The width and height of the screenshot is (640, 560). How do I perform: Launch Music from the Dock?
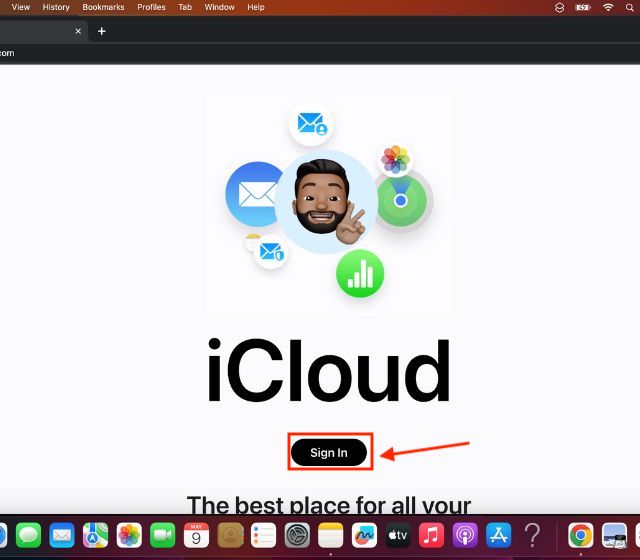click(x=431, y=535)
